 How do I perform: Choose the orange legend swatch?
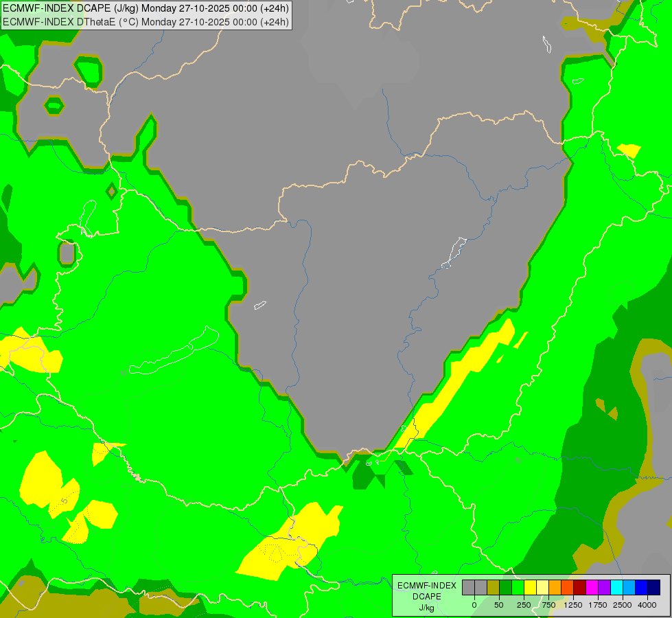(555, 587)
